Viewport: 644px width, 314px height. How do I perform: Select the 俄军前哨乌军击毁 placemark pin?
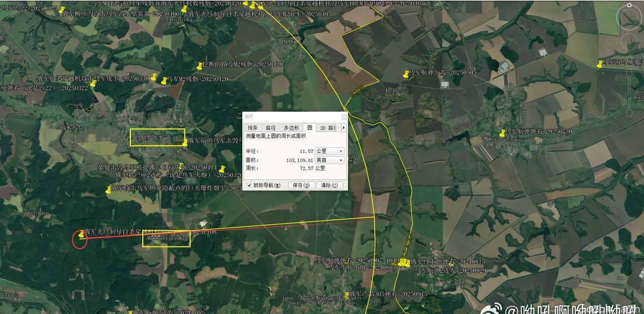point(185,143)
